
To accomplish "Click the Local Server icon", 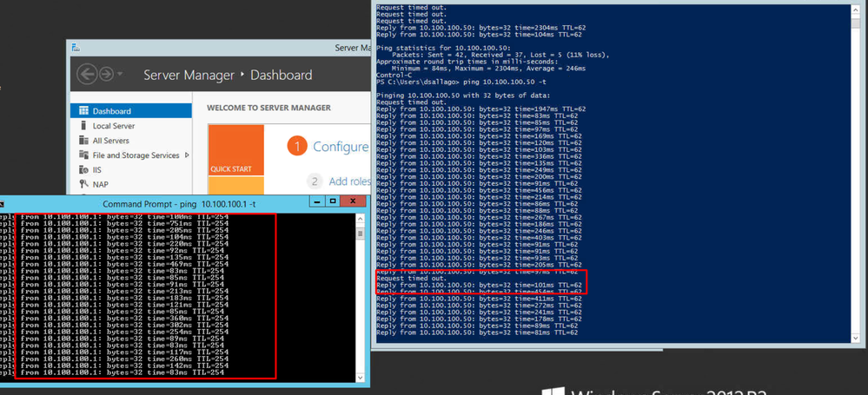I will coord(83,126).
